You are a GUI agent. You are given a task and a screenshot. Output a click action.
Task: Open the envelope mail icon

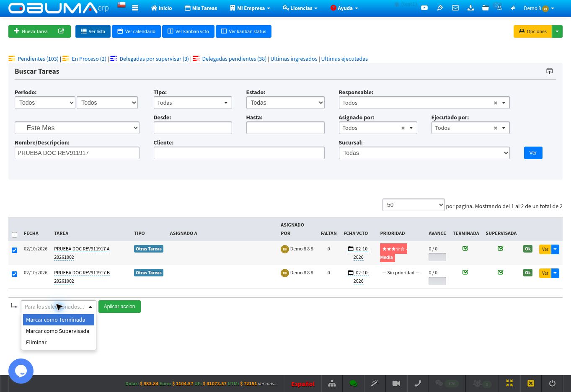455,8
